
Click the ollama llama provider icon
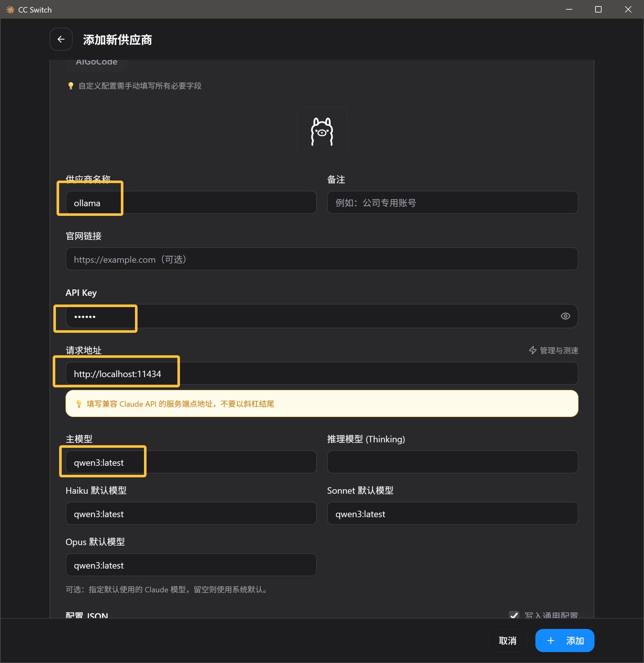321,132
